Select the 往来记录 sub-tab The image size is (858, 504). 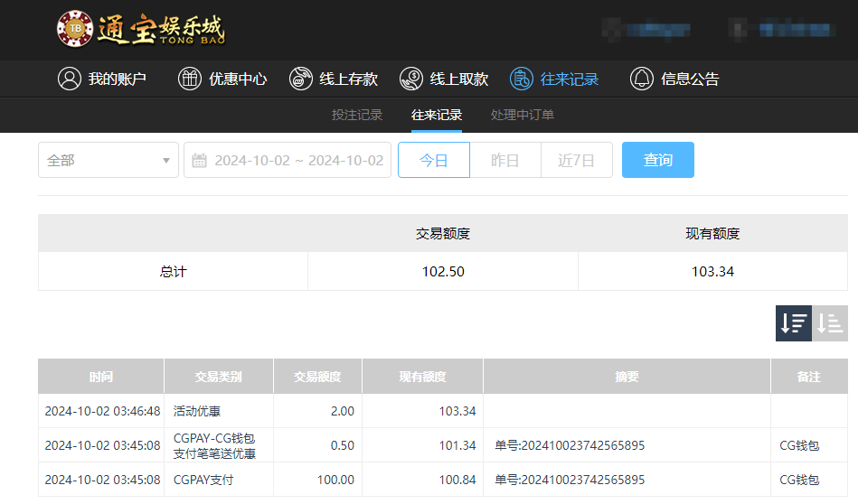[437, 115]
